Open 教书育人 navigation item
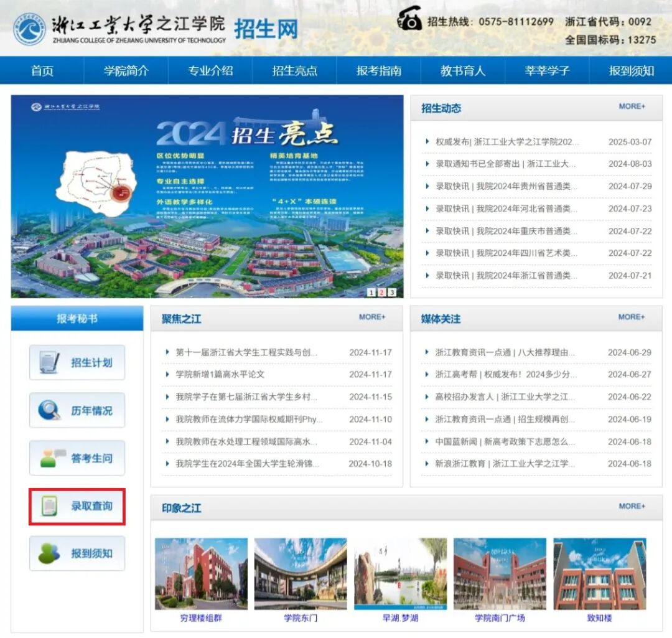Screen dimensions: 672x638 point(463,70)
